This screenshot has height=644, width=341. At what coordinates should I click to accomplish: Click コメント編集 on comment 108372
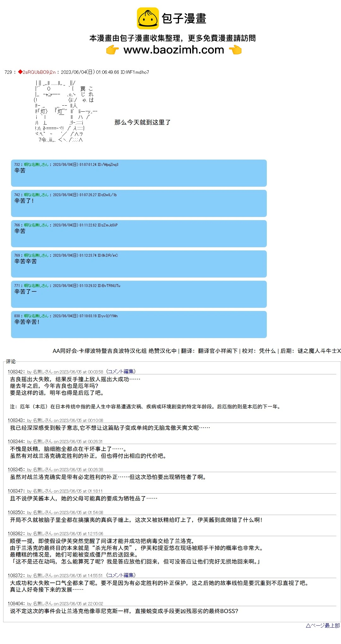121,575
